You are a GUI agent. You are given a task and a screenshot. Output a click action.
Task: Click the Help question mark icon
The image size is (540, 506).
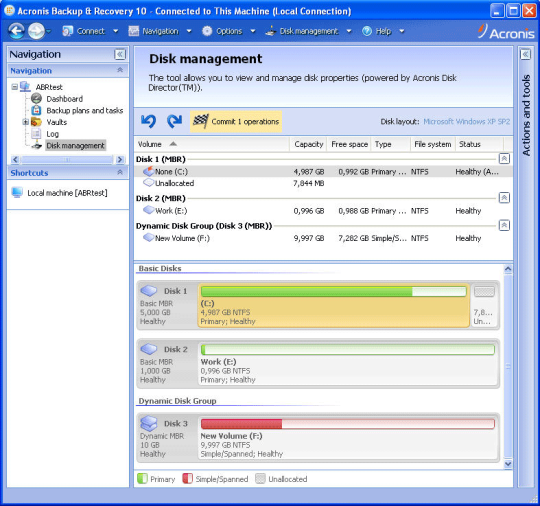(x=367, y=31)
